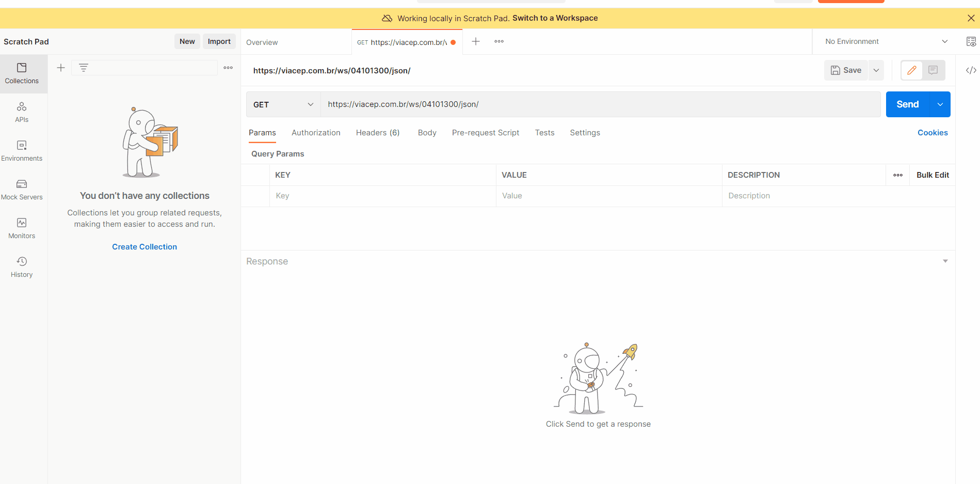Screen dimensions: 980x484
Task: Click the Scratch Pad title
Action: [x=26, y=42]
